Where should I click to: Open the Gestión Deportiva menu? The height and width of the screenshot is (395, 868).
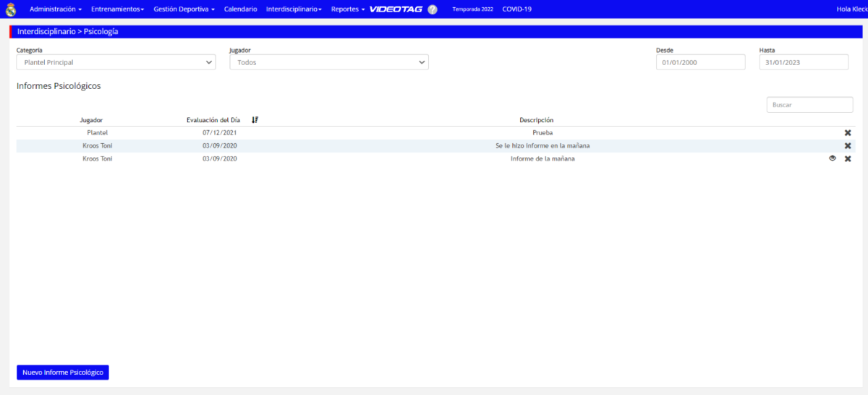184,9
